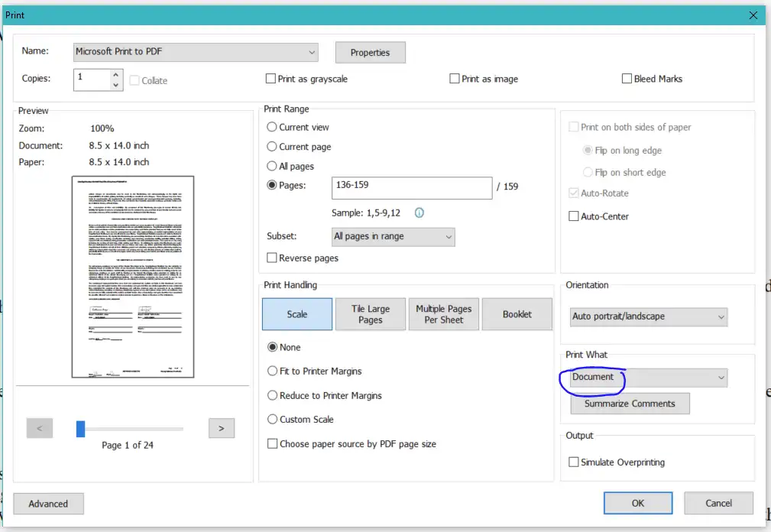Choose the Custom Scale option
This screenshot has width=771, height=532.
tap(271, 419)
